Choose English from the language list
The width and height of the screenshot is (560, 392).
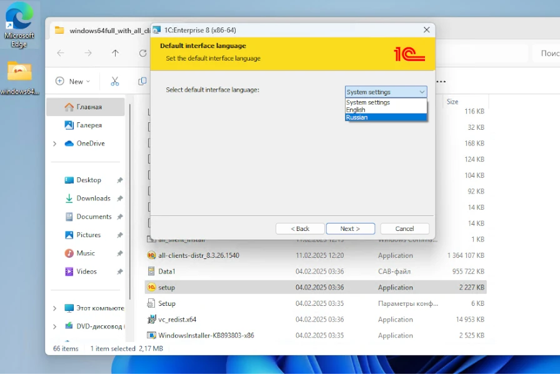(x=386, y=110)
